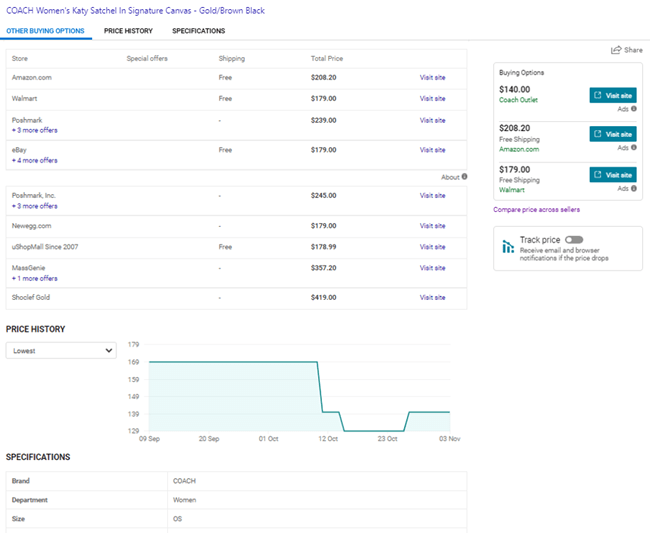
Task: Open the Specifications tab
Action: pos(198,31)
